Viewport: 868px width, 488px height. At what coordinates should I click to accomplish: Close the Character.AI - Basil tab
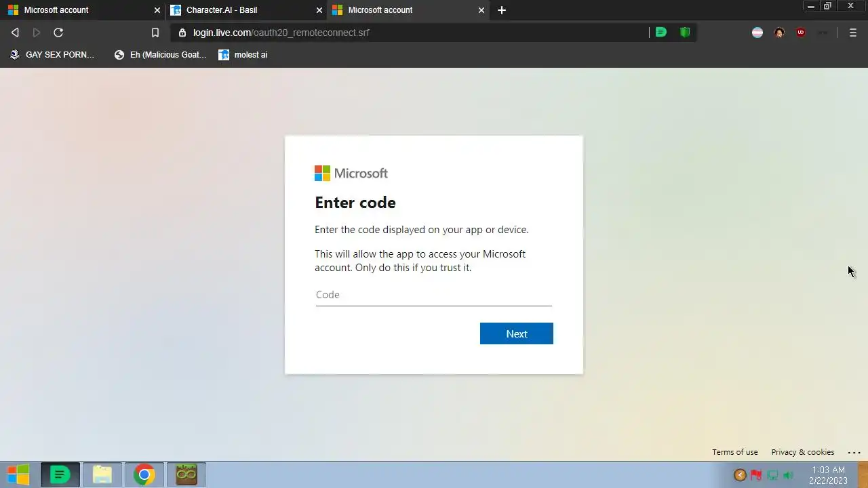point(319,10)
